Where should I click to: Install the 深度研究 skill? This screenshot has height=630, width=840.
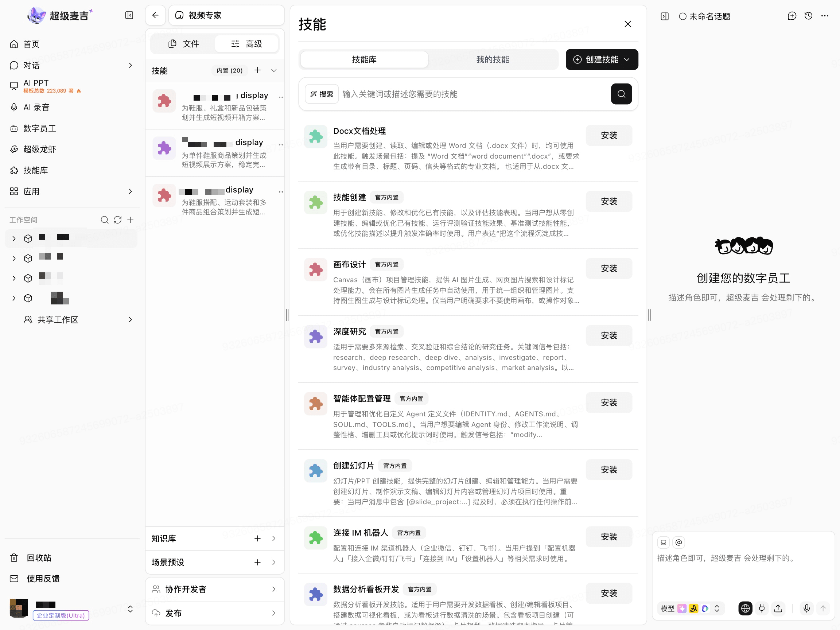[x=609, y=335]
